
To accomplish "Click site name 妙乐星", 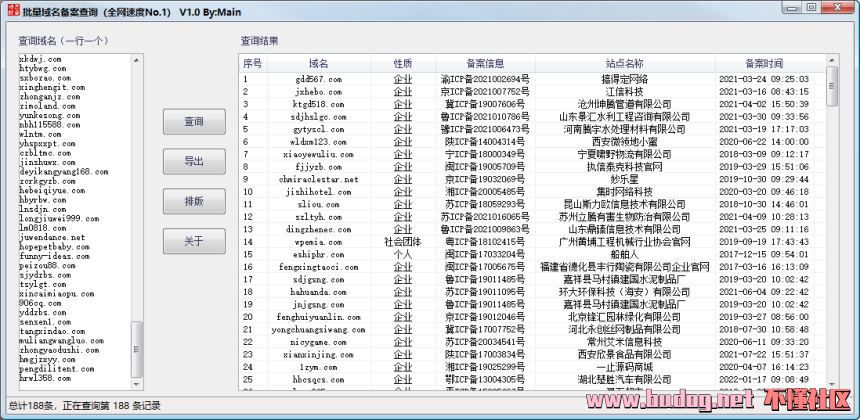I will pyautogui.click(x=624, y=179).
